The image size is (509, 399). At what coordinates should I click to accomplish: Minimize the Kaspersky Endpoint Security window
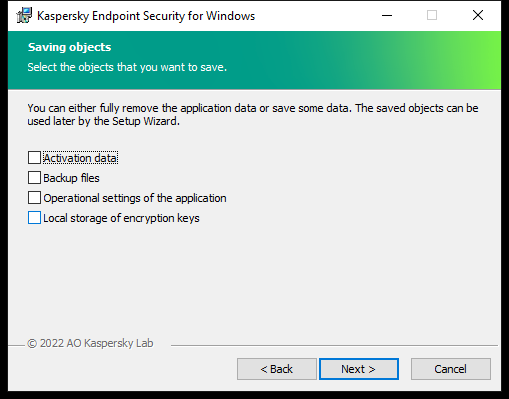click(387, 15)
